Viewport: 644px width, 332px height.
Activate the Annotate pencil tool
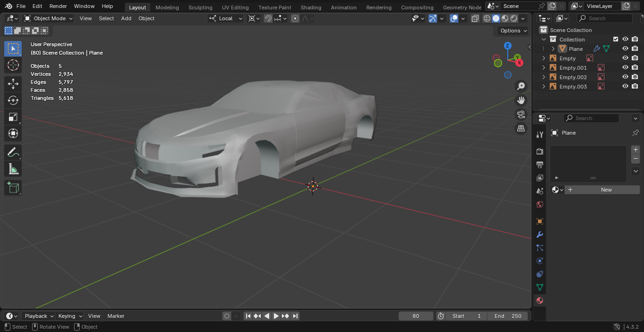coord(13,153)
